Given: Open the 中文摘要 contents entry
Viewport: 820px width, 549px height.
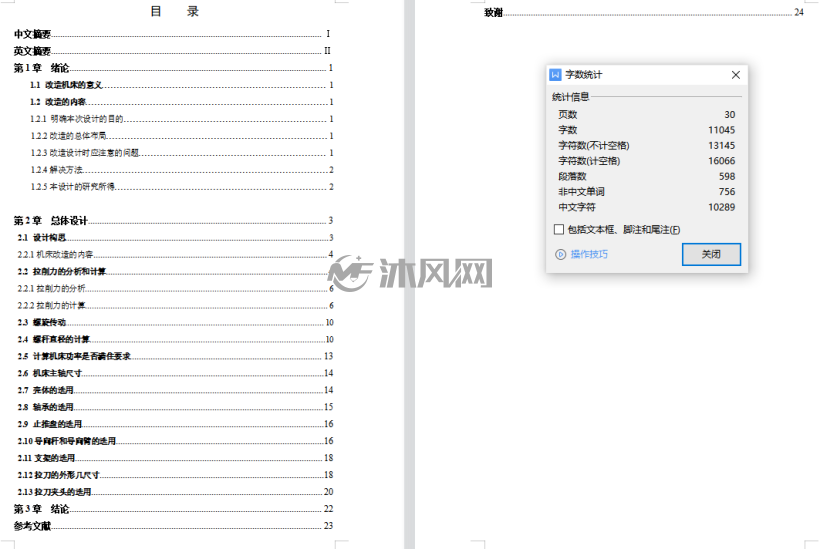Looking at the screenshot, I should [x=172, y=34].
